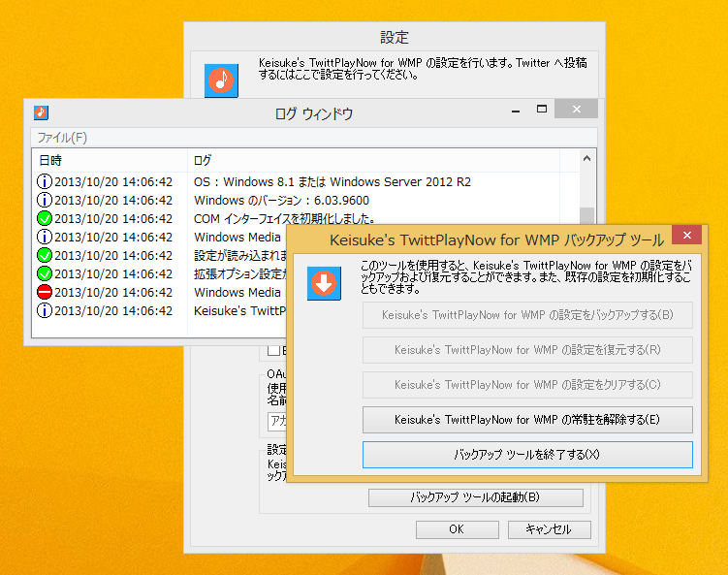Click バックアップ ツールの起動(B) in settings window
This screenshot has height=575, width=728.
pyautogui.click(x=475, y=497)
